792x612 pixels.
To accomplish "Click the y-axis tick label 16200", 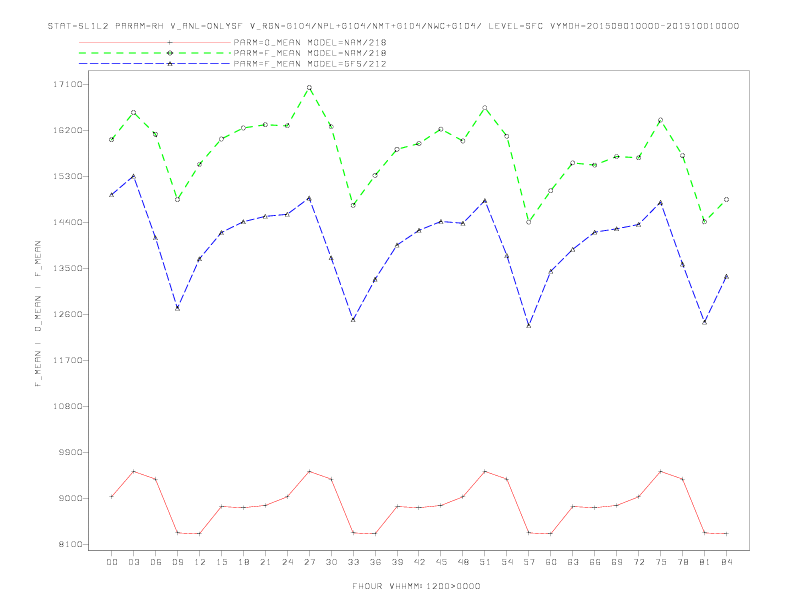I will pyautogui.click(x=68, y=130).
